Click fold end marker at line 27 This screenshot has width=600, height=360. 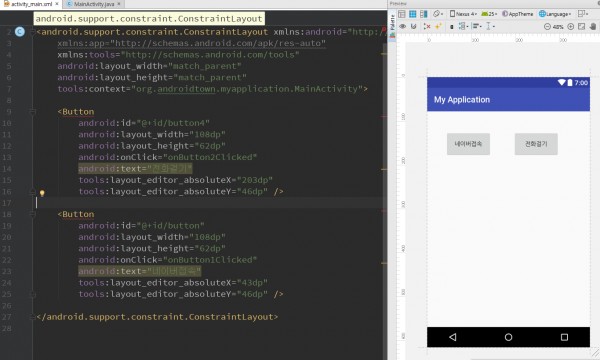click(33, 317)
